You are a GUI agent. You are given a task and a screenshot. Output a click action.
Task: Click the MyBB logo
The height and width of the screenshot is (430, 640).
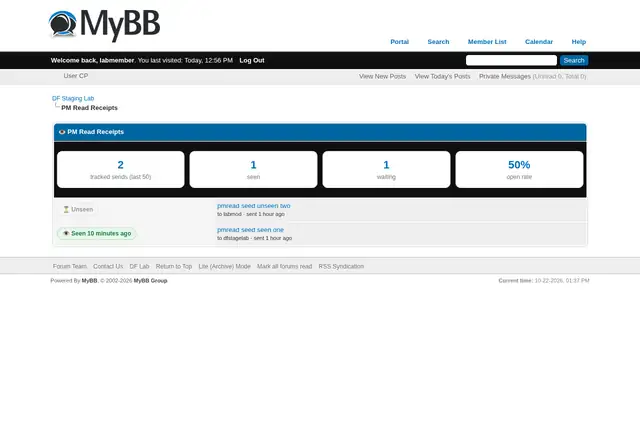point(104,26)
